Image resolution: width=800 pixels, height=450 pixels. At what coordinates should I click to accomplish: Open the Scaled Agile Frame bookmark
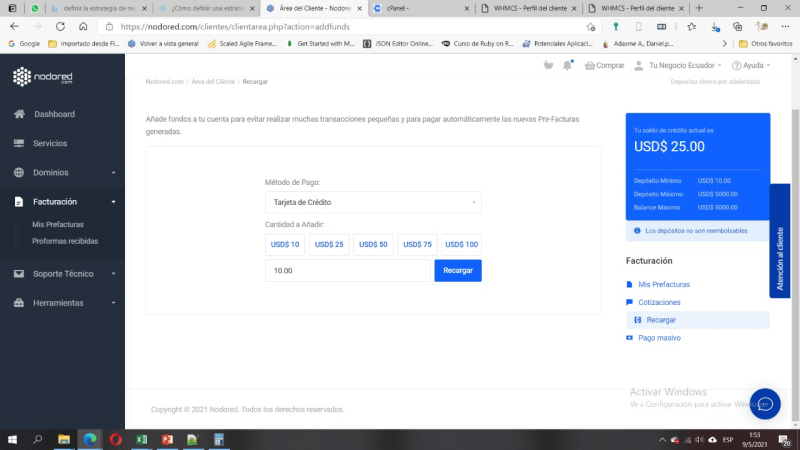click(x=242, y=44)
